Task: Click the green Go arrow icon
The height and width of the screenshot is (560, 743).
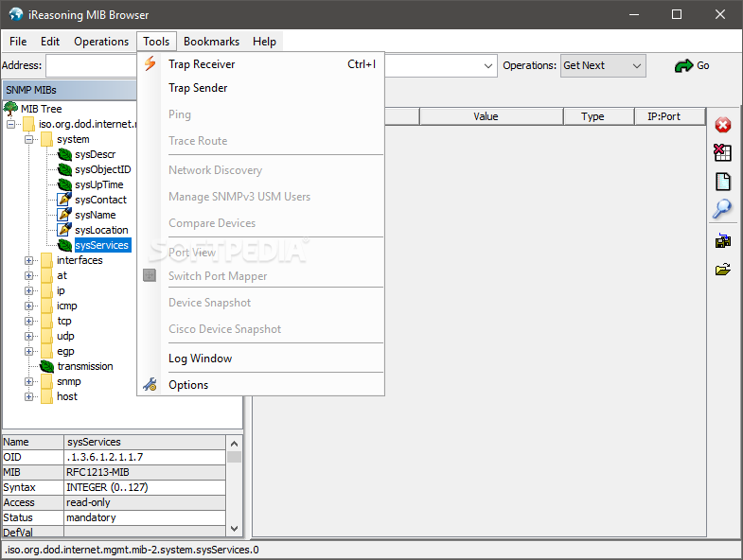Action: click(683, 66)
